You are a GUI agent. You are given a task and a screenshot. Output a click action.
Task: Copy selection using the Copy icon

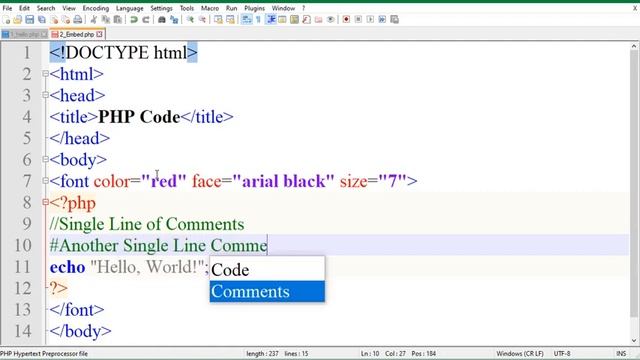pos(106,19)
